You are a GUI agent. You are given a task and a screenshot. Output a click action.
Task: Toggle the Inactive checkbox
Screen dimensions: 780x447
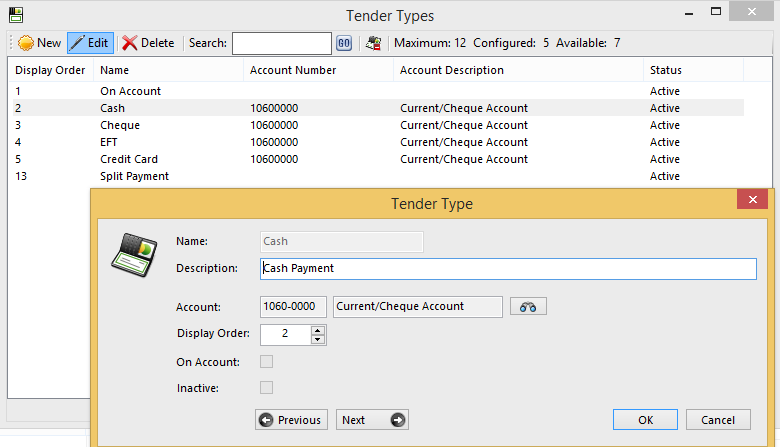click(x=266, y=388)
